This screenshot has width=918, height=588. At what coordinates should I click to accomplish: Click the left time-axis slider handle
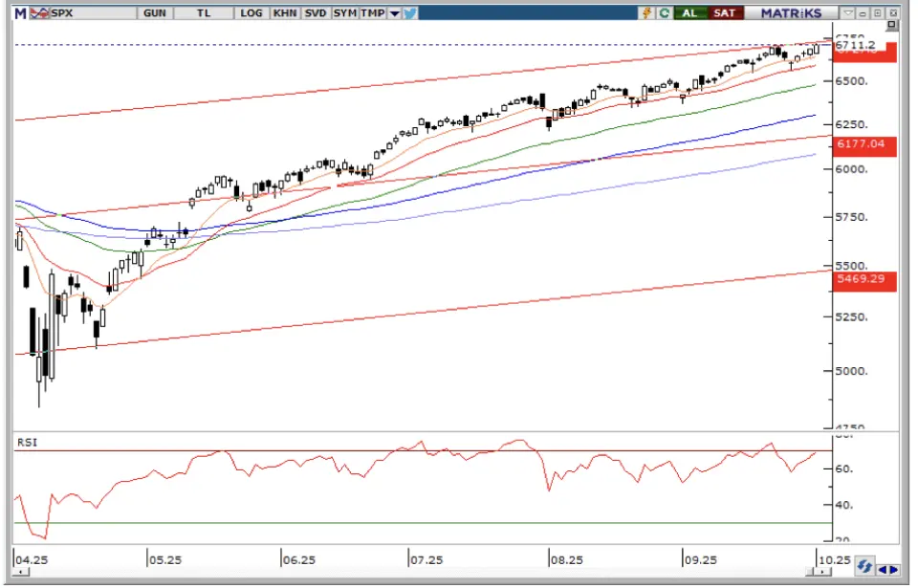21,573
